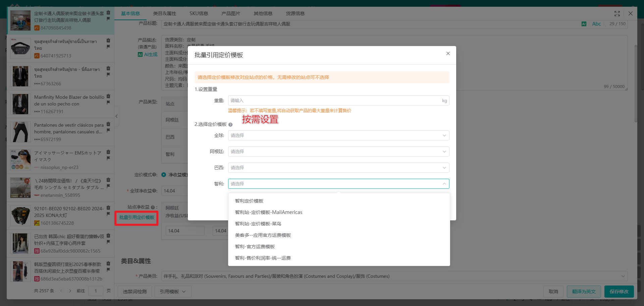Expand editor to fullscreen via arrows icon

coord(617,14)
